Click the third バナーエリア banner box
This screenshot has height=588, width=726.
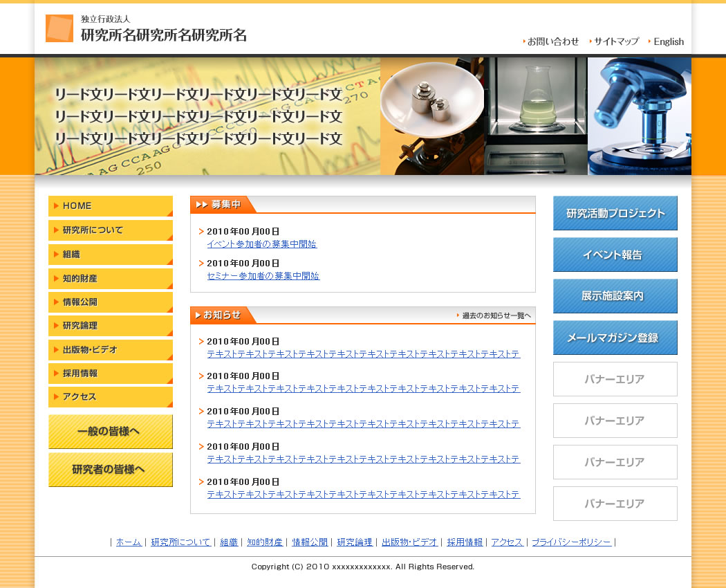click(615, 462)
